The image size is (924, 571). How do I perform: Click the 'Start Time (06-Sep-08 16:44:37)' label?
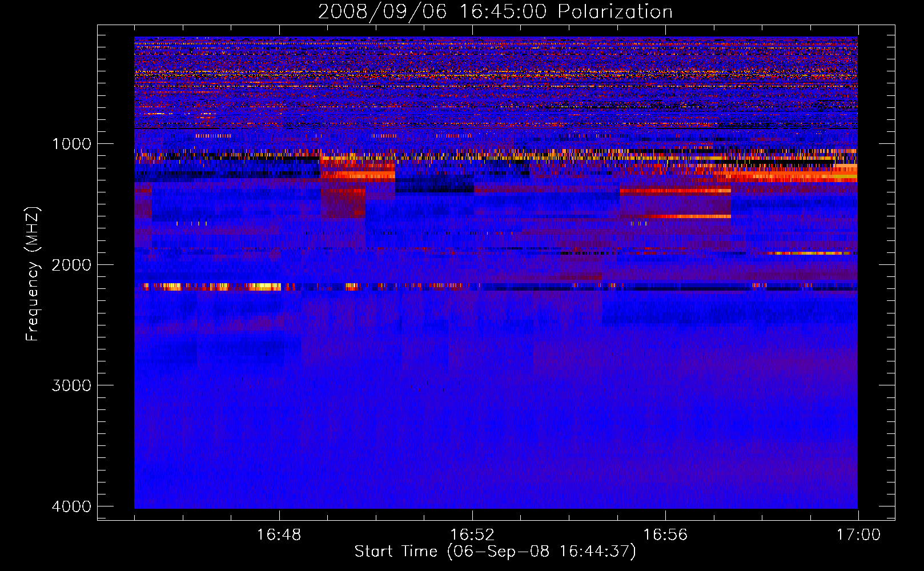point(495,552)
